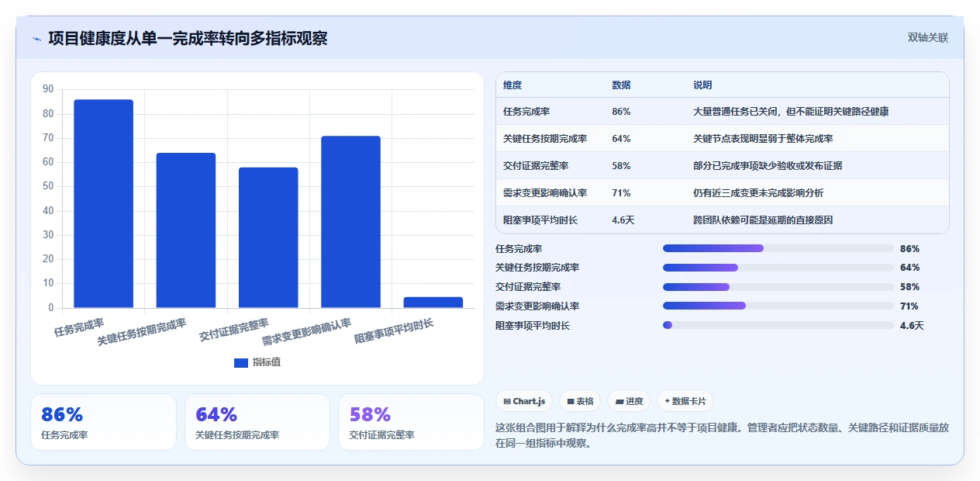Click the 86% 任务完成率 data card
The width and height of the screenshot is (980, 481).
tap(103, 422)
